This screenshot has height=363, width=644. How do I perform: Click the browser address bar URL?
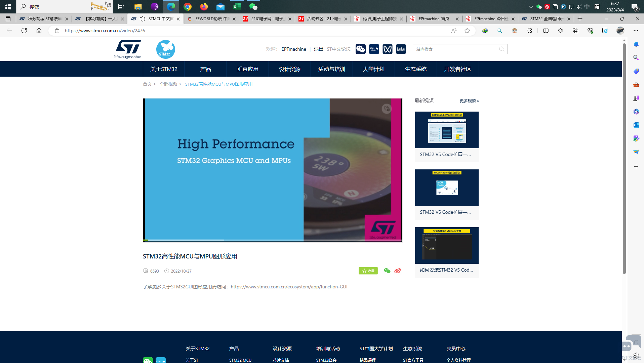(105, 31)
